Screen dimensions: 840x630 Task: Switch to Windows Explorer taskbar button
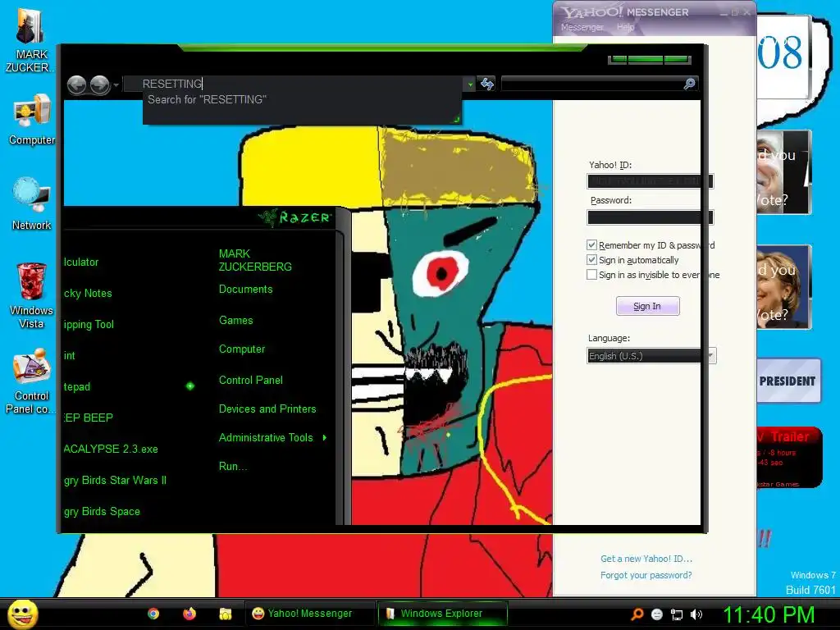pyautogui.click(x=442, y=614)
